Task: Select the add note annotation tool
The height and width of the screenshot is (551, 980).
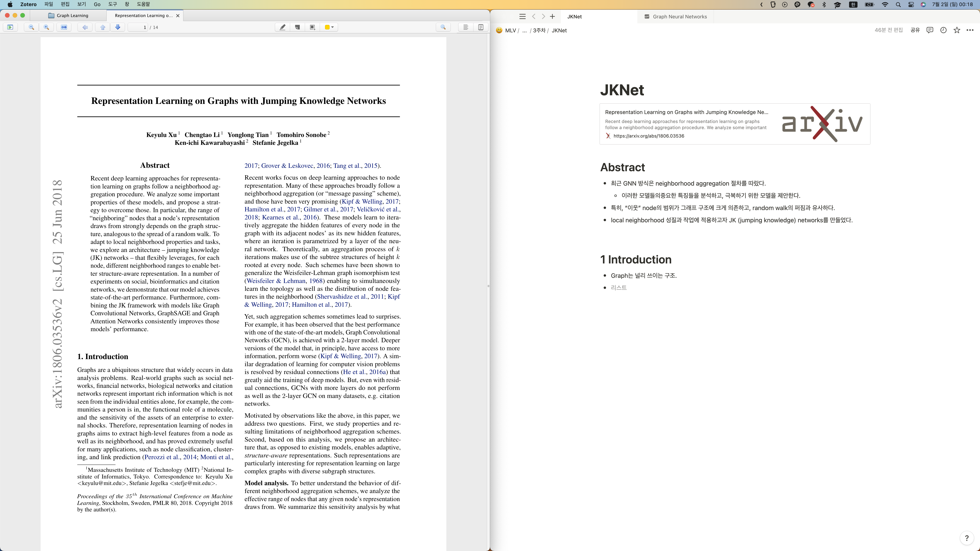Action: (297, 27)
